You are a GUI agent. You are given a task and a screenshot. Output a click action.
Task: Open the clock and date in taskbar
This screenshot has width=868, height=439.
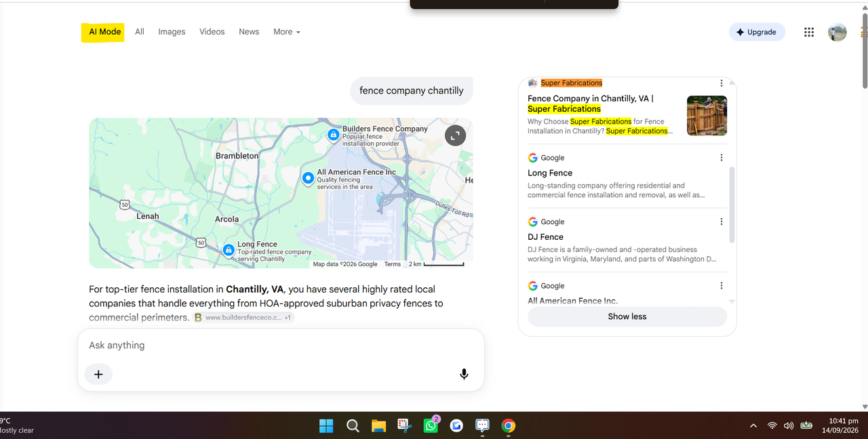[840, 426]
